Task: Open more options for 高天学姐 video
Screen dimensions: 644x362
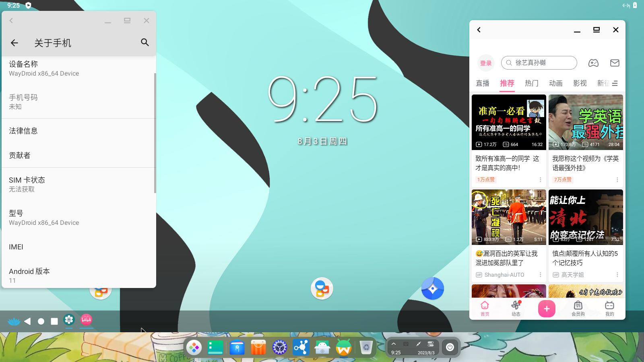Action: (617, 275)
